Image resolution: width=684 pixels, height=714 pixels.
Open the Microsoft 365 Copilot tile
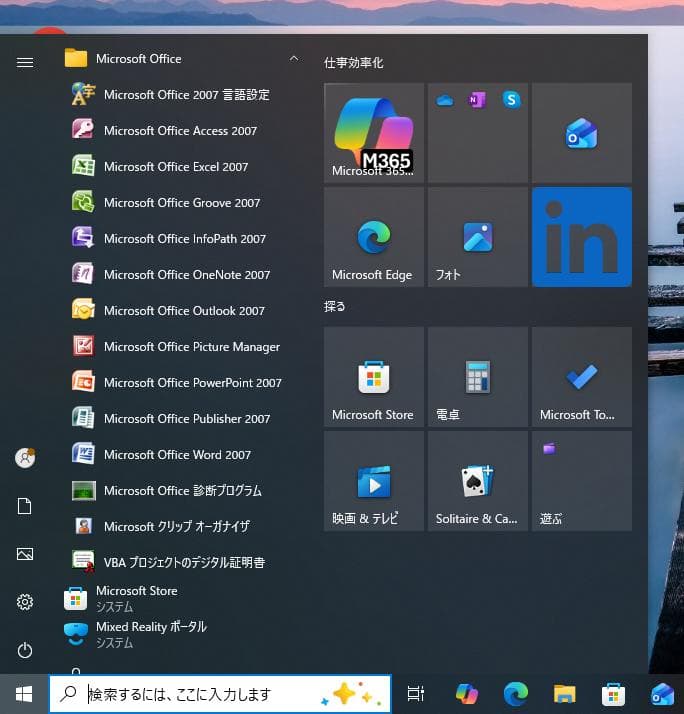(x=374, y=133)
